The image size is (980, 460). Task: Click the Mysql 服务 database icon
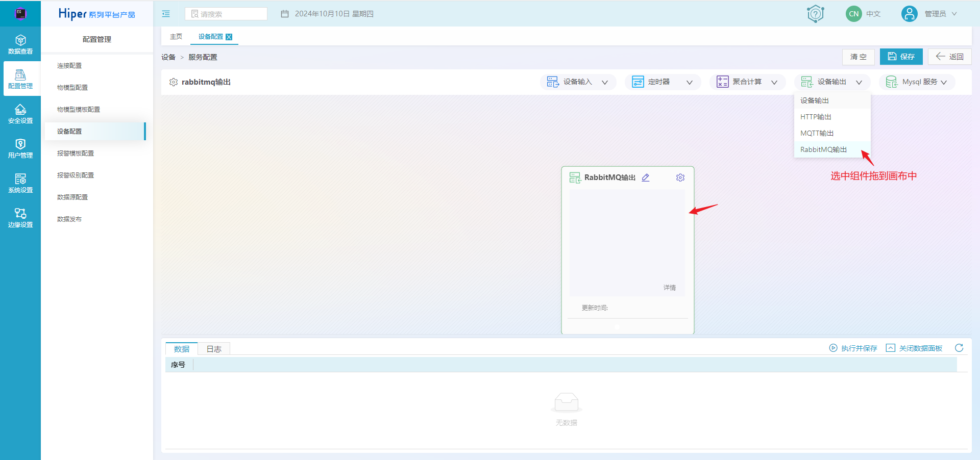892,82
